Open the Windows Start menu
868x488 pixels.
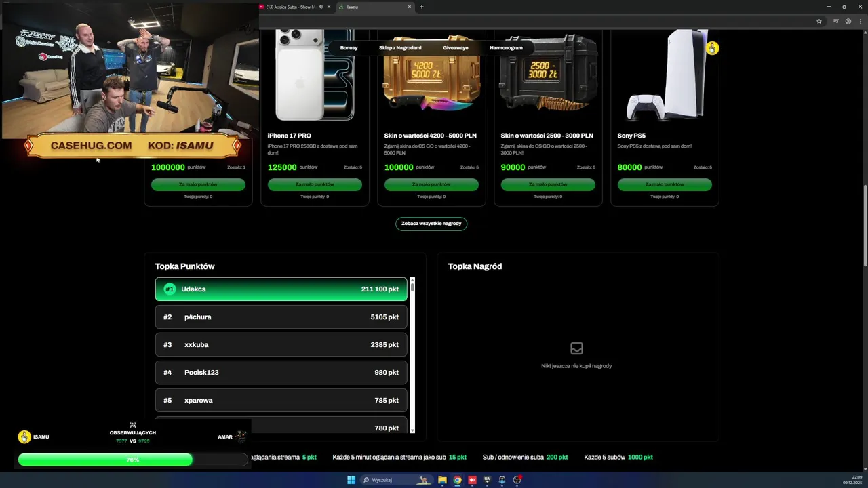click(351, 480)
